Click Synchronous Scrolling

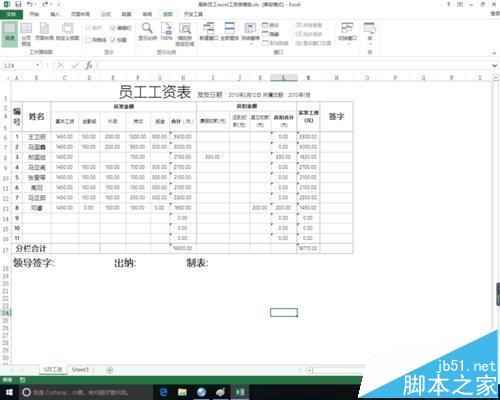(309, 34)
